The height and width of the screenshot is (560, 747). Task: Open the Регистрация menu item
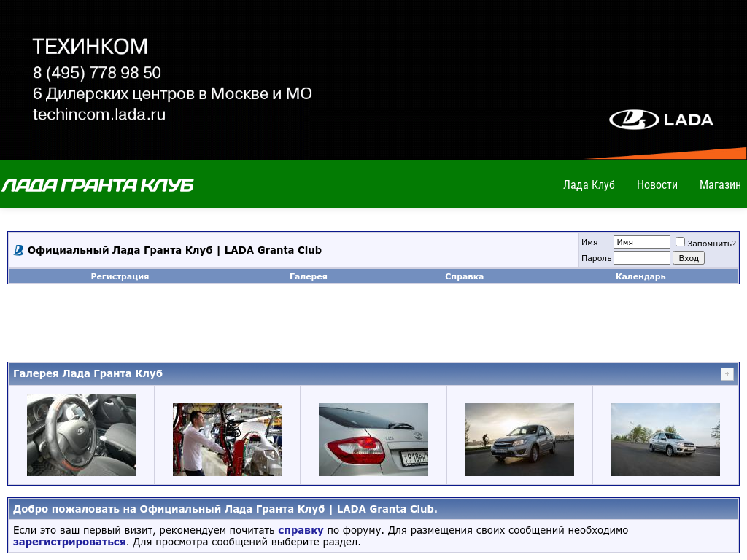(120, 276)
